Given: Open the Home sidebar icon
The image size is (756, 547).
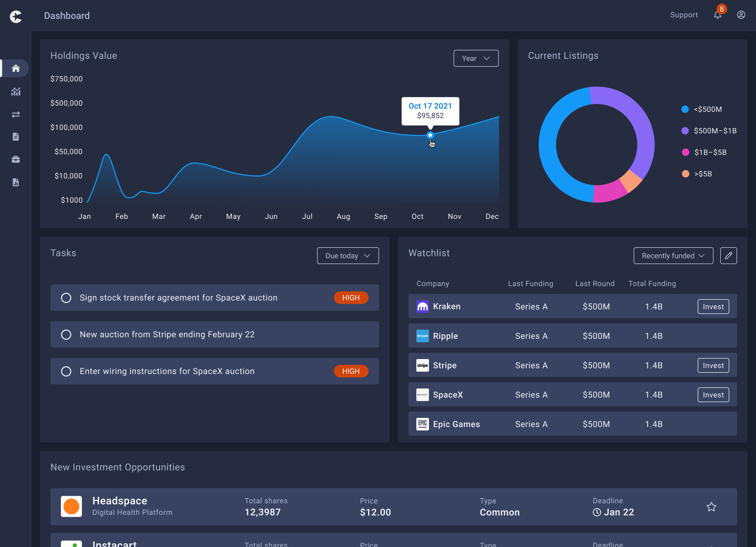Looking at the screenshot, I should [16, 68].
